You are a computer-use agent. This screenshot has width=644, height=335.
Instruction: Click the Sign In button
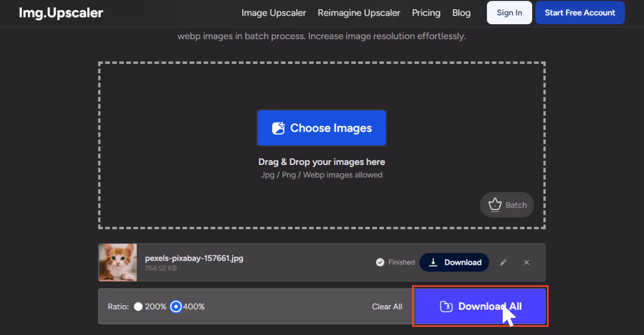pyautogui.click(x=510, y=13)
